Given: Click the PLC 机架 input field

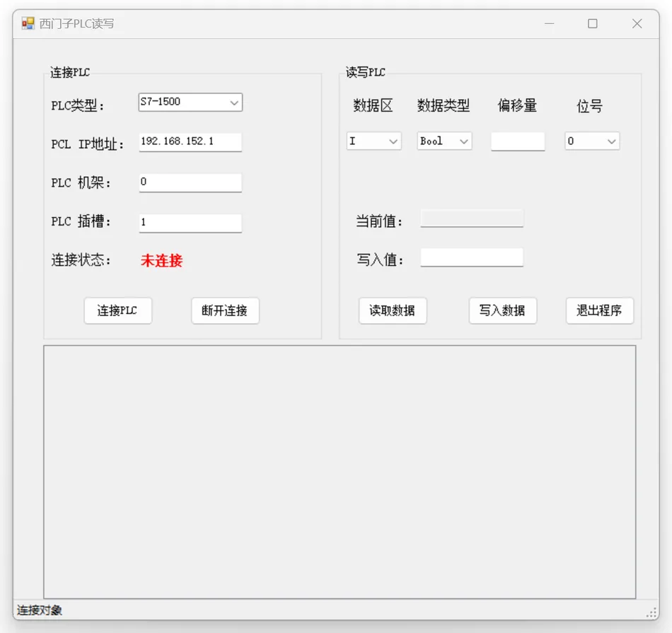Looking at the screenshot, I should (190, 182).
